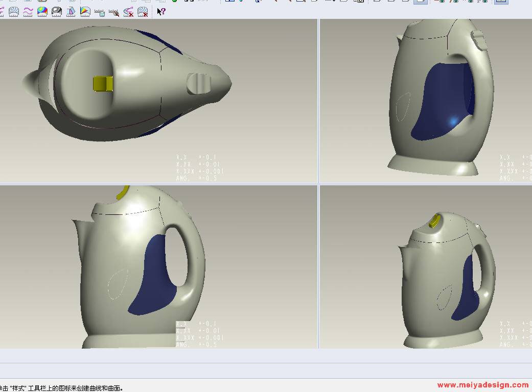The height and width of the screenshot is (392, 532).
Task: Delete all section analyses via red-X surface icon
Action: [x=143, y=12]
